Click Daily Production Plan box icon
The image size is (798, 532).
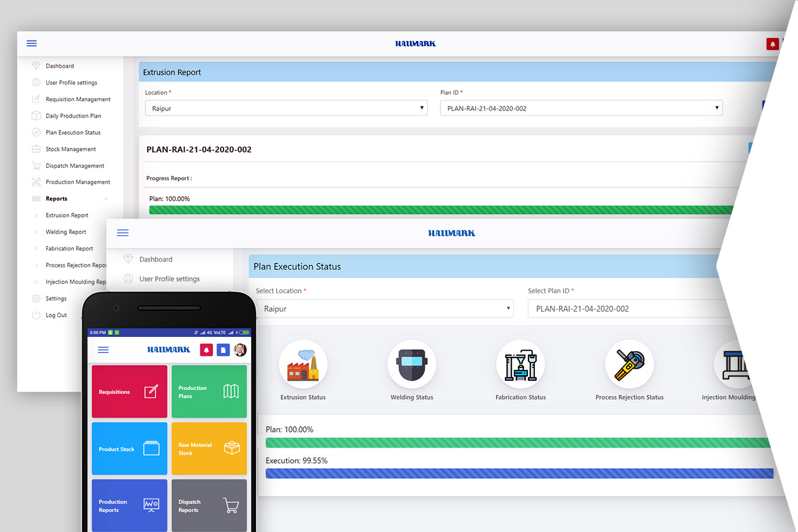36,115
